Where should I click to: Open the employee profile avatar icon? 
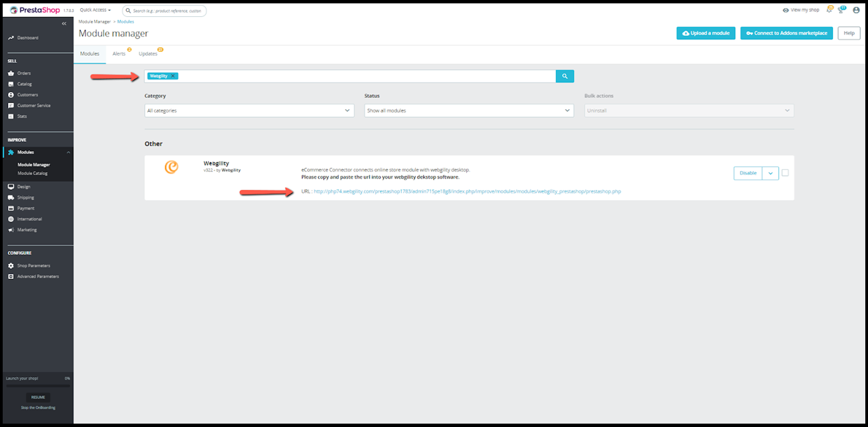pyautogui.click(x=855, y=10)
